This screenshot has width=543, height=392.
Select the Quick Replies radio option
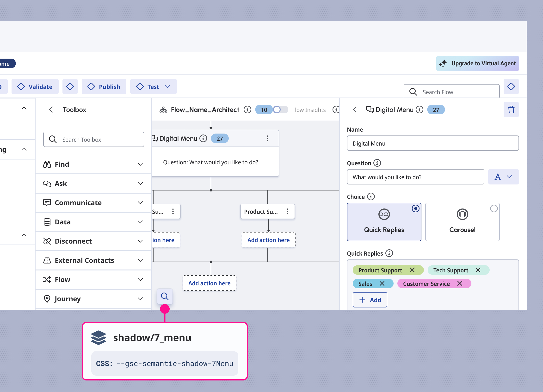[x=415, y=208]
